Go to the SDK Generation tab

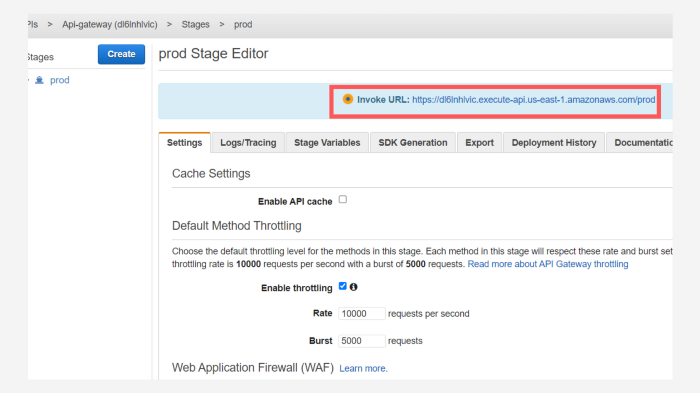point(412,143)
